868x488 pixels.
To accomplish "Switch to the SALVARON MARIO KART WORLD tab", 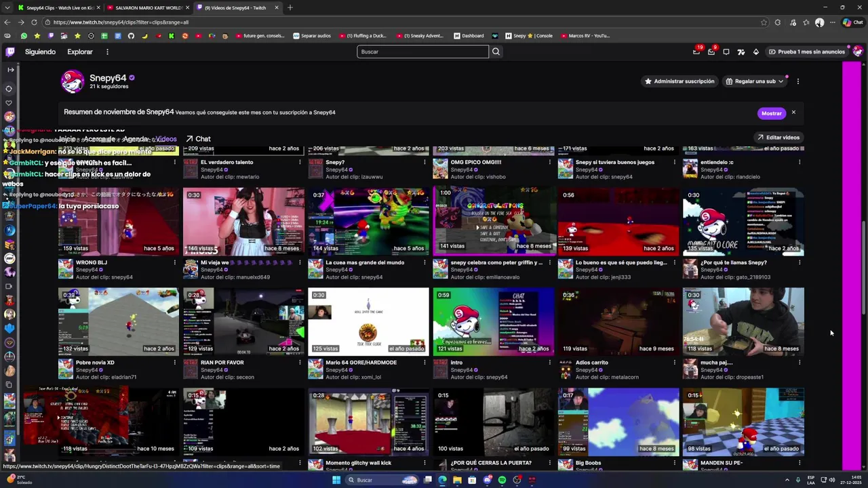I will point(147,7).
